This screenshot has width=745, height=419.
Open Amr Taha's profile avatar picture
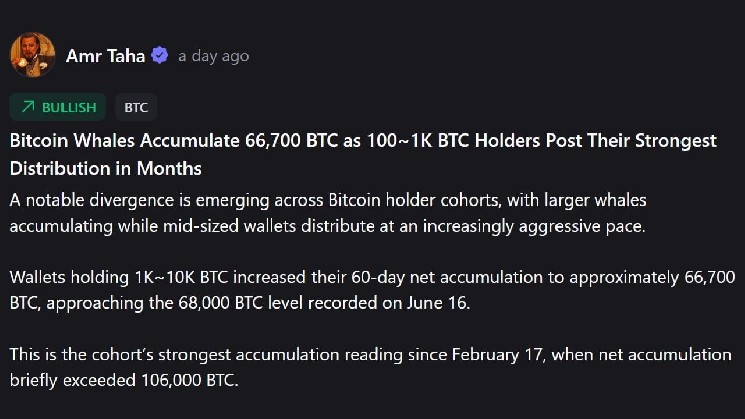(33, 55)
